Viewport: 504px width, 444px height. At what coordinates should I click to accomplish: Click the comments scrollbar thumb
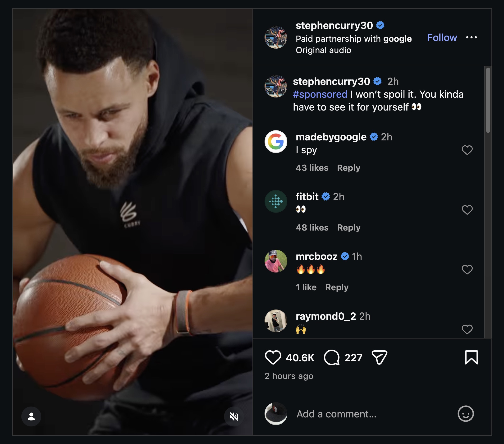coord(488,100)
